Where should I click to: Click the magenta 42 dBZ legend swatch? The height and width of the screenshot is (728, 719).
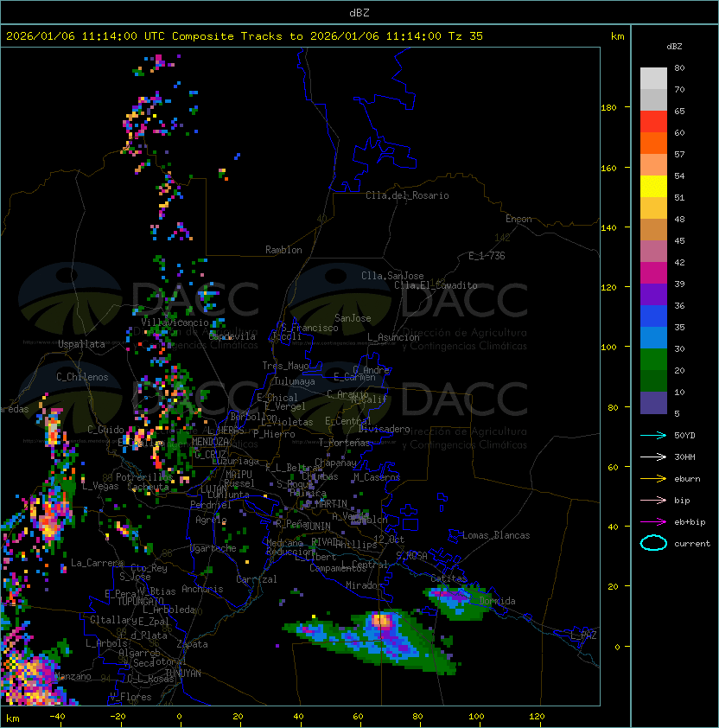653,272
